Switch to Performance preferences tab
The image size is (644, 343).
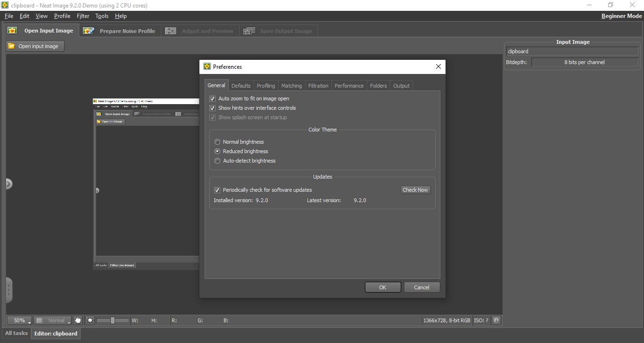[x=349, y=86]
